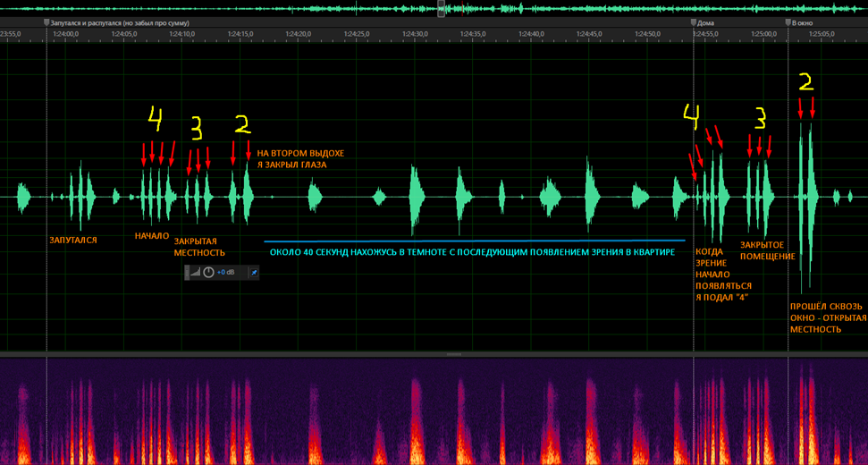The image size is (868, 465).
Task: Click ruler time 1:24:40,0
Action: 531,34
